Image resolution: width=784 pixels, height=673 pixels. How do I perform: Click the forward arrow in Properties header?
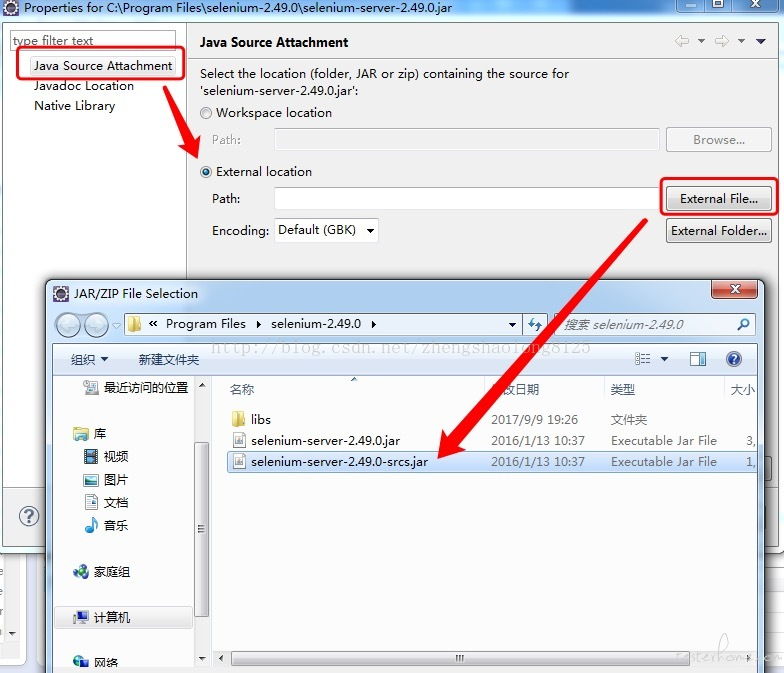722,41
